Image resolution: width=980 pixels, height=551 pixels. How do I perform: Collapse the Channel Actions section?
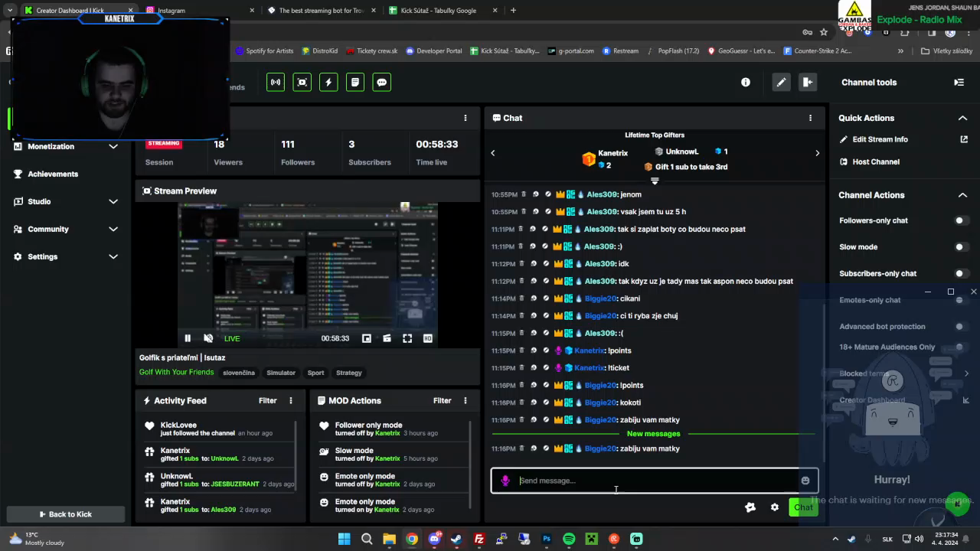pyautogui.click(x=962, y=195)
